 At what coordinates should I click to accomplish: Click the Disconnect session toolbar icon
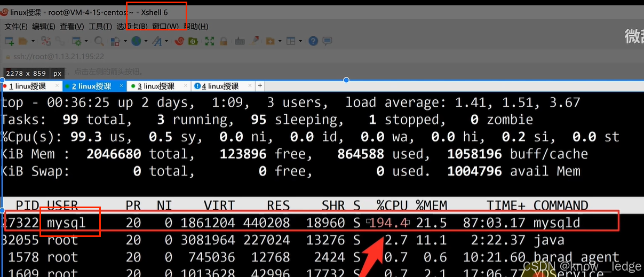(46, 41)
